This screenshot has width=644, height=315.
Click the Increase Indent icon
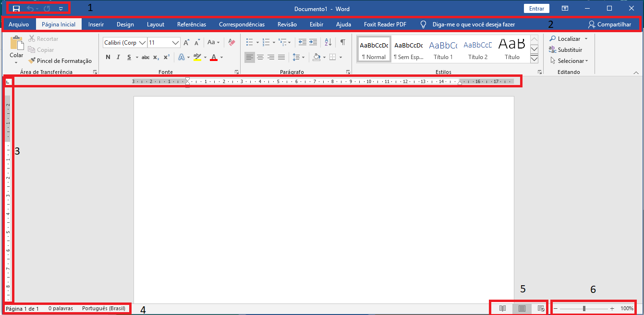tap(313, 42)
